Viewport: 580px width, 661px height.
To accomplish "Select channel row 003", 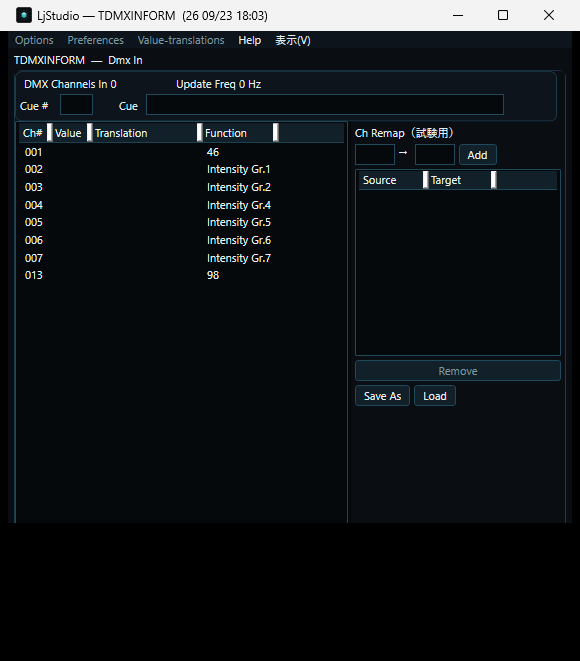I will tap(181, 187).
